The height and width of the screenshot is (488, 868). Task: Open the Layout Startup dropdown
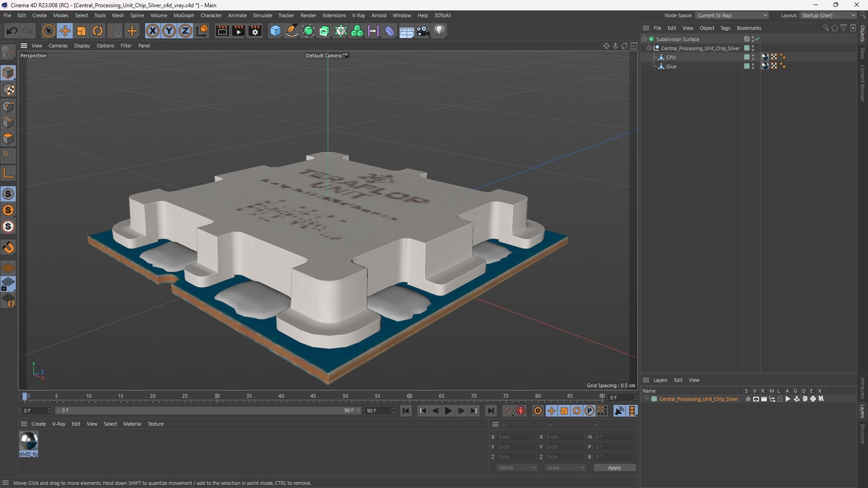[828, 15]
